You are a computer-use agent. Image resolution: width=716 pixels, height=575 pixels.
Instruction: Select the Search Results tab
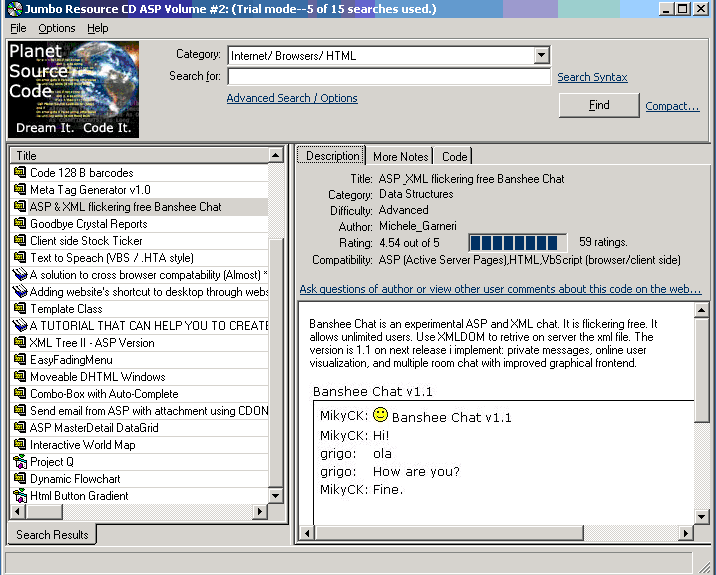point(52,534)
